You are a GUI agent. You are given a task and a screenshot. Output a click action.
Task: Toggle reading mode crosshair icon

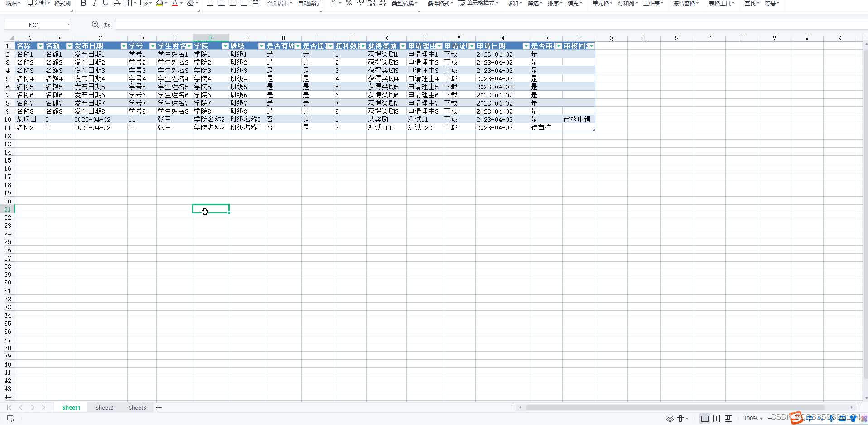680,419
